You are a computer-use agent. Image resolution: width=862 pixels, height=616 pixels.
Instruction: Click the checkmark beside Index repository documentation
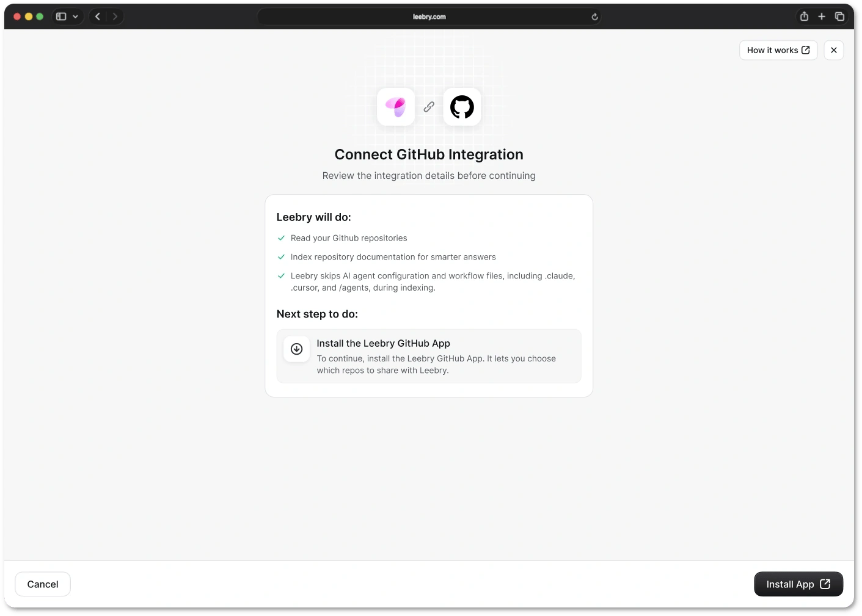tap(282, 257)
